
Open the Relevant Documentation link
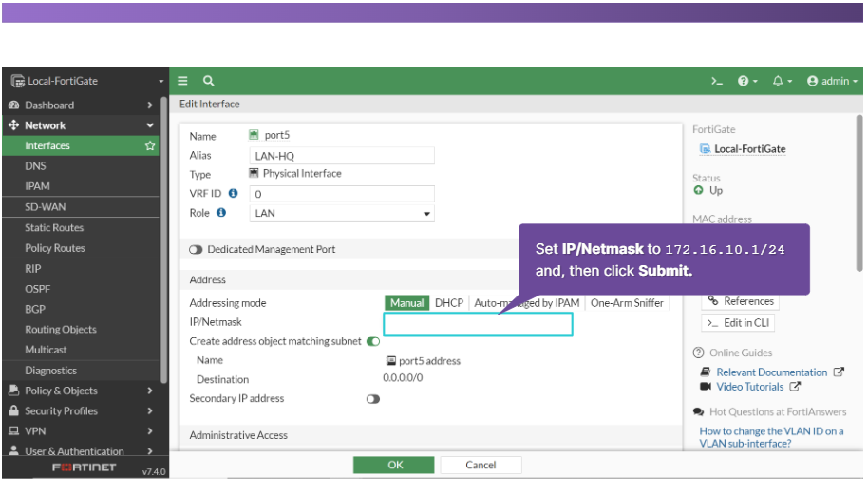(772, 372)
